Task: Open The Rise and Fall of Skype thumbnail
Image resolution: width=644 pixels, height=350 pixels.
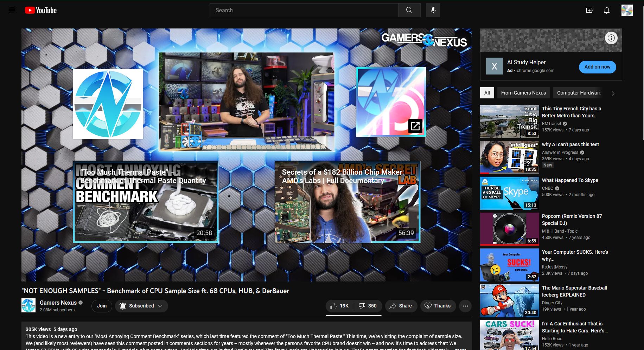Action: 509,193
